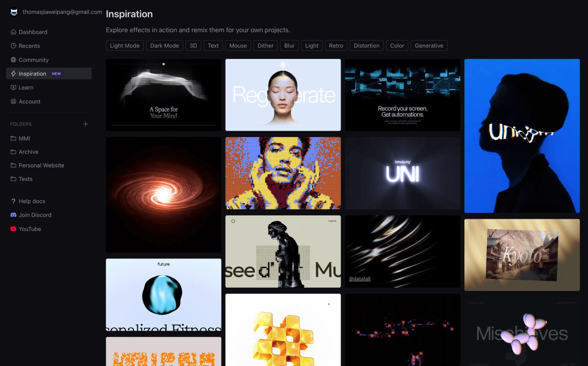Filter by Light Mode tag
Screen dimensions: 588x366
pyautogui.click(x=125, y=46)
